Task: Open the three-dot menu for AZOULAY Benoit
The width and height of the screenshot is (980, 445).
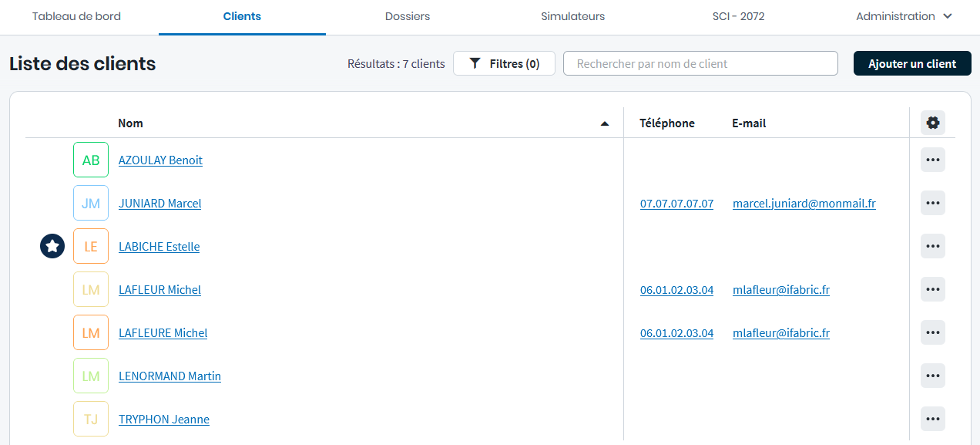Action: pos(932,160)
